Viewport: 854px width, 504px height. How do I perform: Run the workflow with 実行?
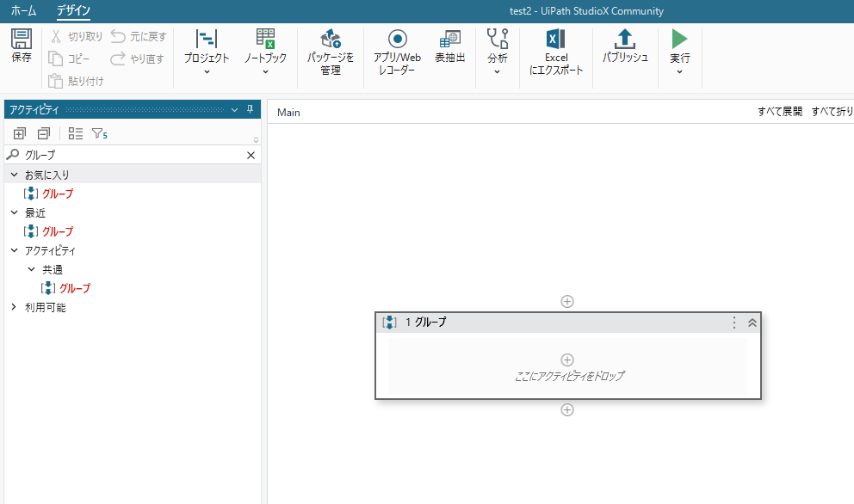(680, 46)
